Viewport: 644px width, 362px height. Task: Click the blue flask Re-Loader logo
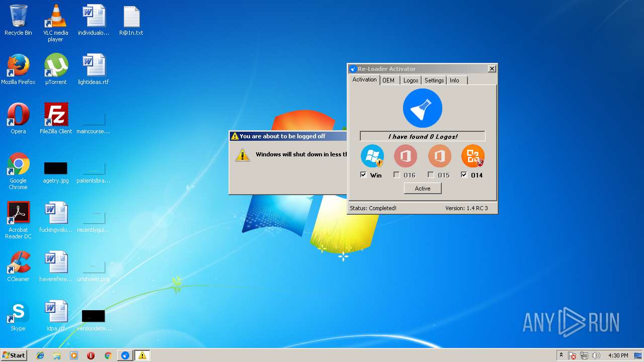(423, 108)
